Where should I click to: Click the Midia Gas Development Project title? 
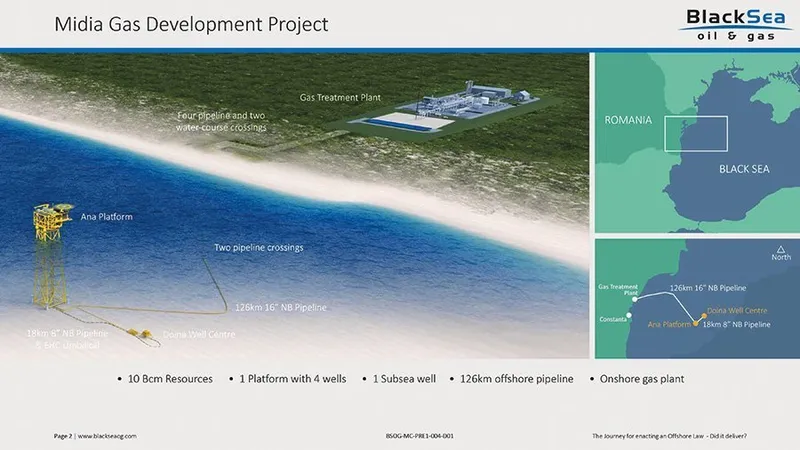191,24
